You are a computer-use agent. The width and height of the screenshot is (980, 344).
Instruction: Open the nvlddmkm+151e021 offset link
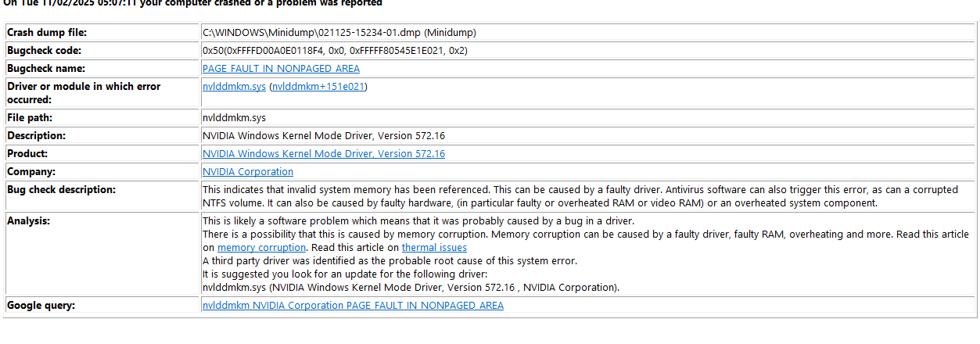point(318,87)
